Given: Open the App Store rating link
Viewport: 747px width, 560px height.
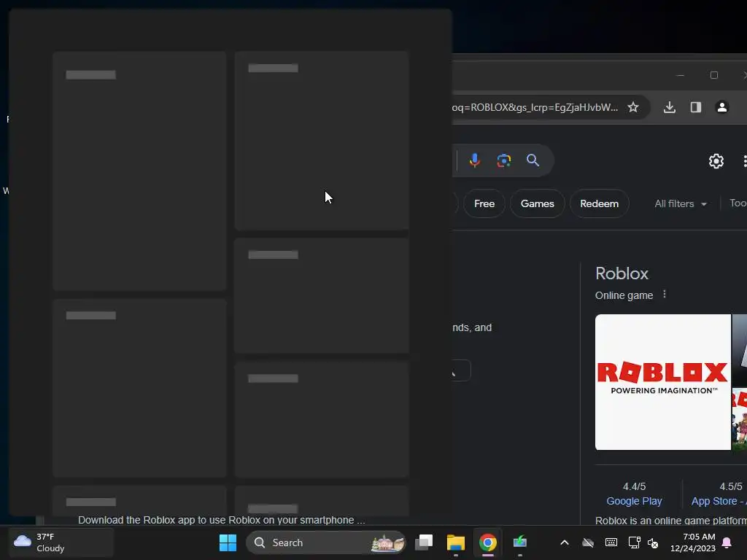Looking at the screenshot, I should (x=717, y=501).
